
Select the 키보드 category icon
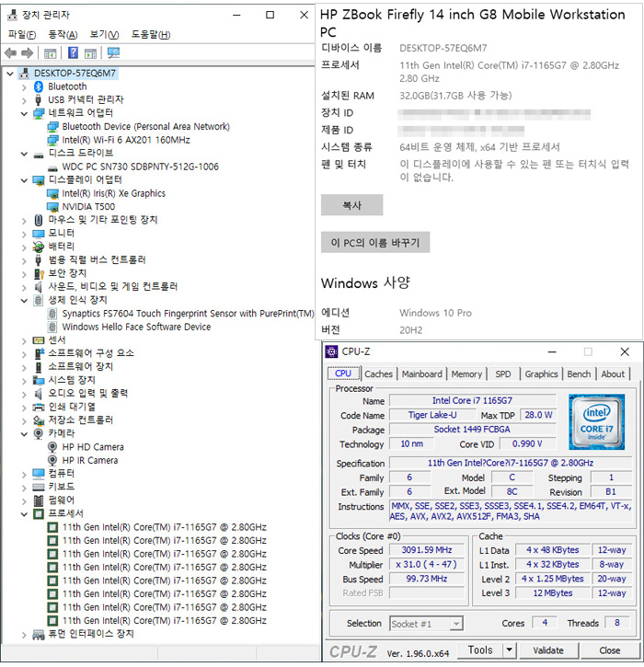point(39,487)
